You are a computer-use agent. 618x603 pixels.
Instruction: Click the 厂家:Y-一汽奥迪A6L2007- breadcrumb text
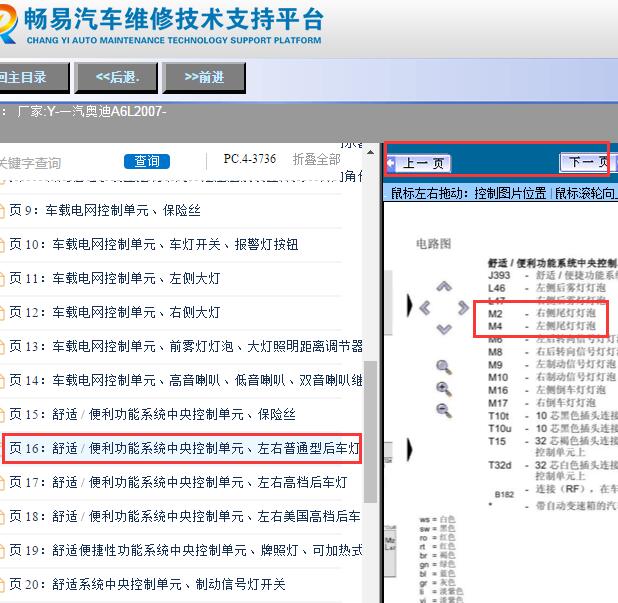pyautogui.click(x=92, y=112)
